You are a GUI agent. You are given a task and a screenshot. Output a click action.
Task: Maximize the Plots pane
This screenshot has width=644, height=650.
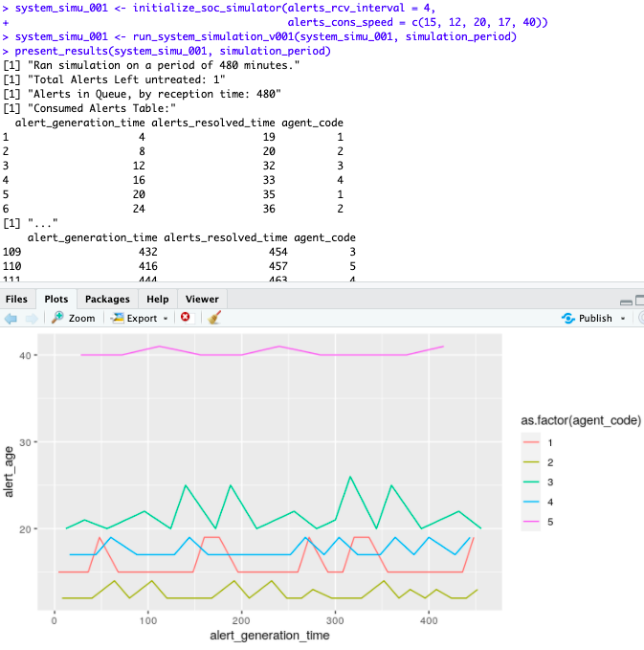pyautogui.click(x=641, y=299)
